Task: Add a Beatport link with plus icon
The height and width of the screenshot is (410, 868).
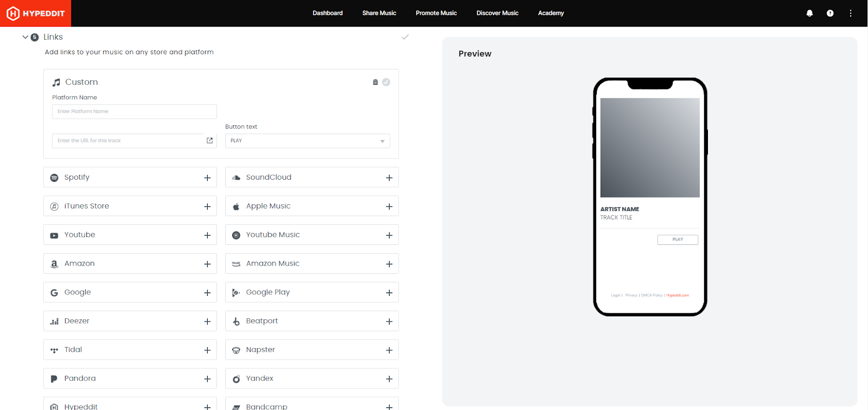Action: click(x=389, y=321)
